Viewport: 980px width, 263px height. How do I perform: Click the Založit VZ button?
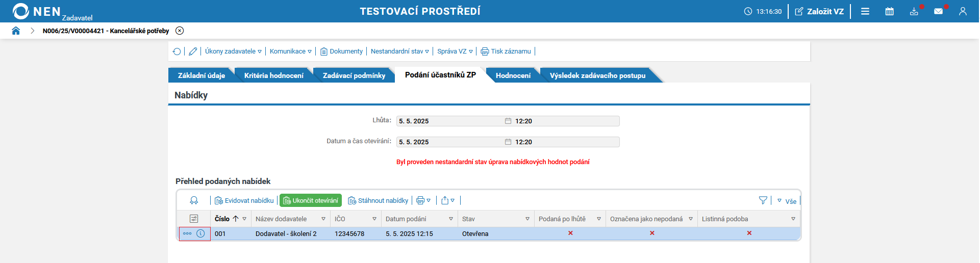coord(819,11)
